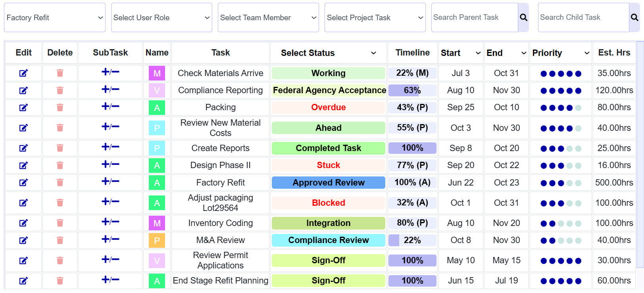Toggle subtasks for Factory Refit row
Image resolution: width=644 pixels, height=293 pixels.
(110, 182)
